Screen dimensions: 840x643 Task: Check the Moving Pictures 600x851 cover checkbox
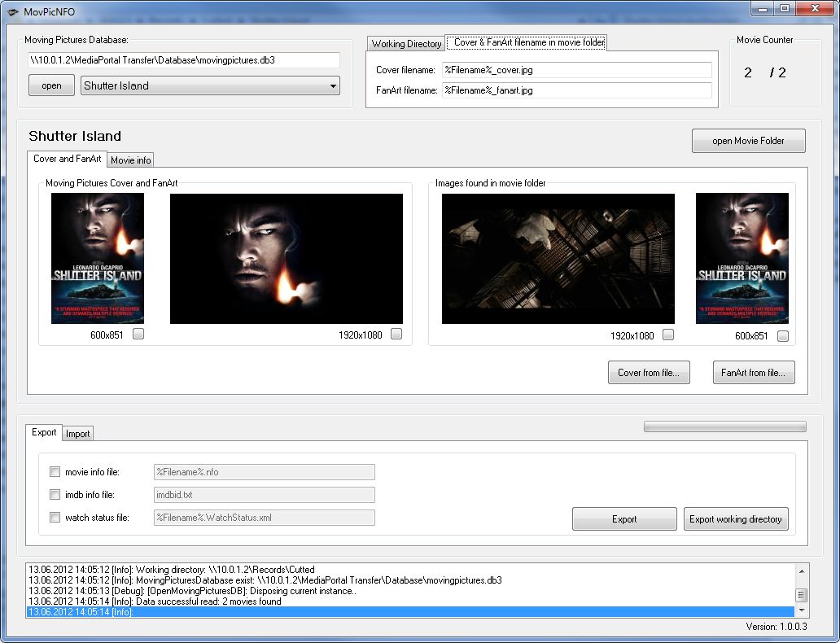point(138,335)
